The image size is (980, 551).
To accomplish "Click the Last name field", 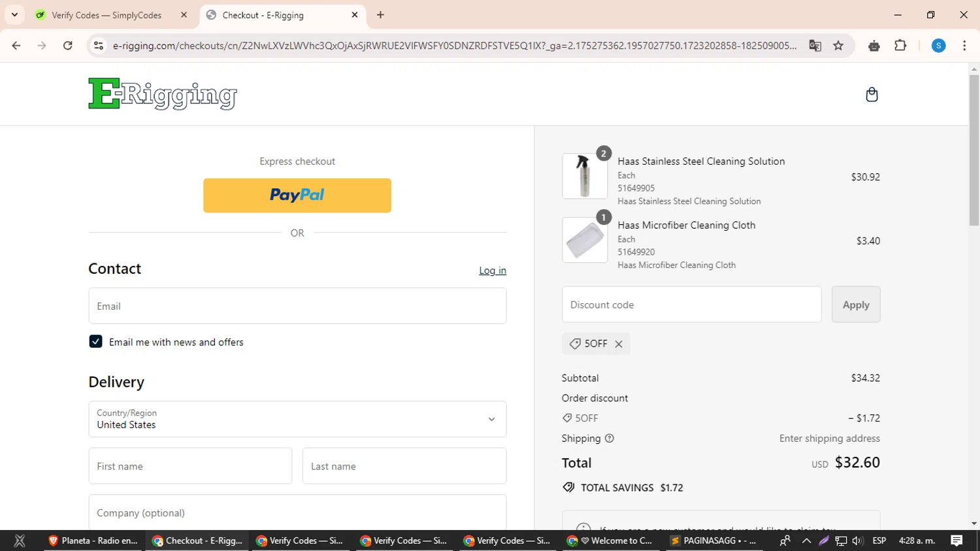I will [404, 466].
